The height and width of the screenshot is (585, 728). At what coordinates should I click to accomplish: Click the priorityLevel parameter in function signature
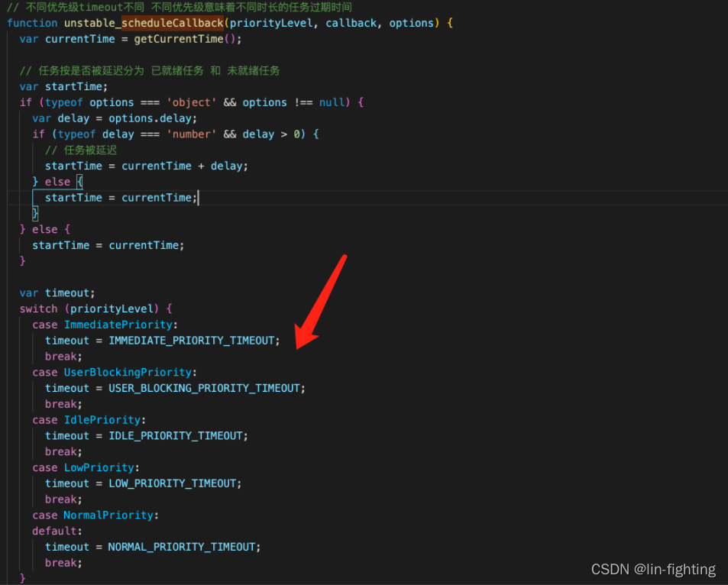coord(271,23)
